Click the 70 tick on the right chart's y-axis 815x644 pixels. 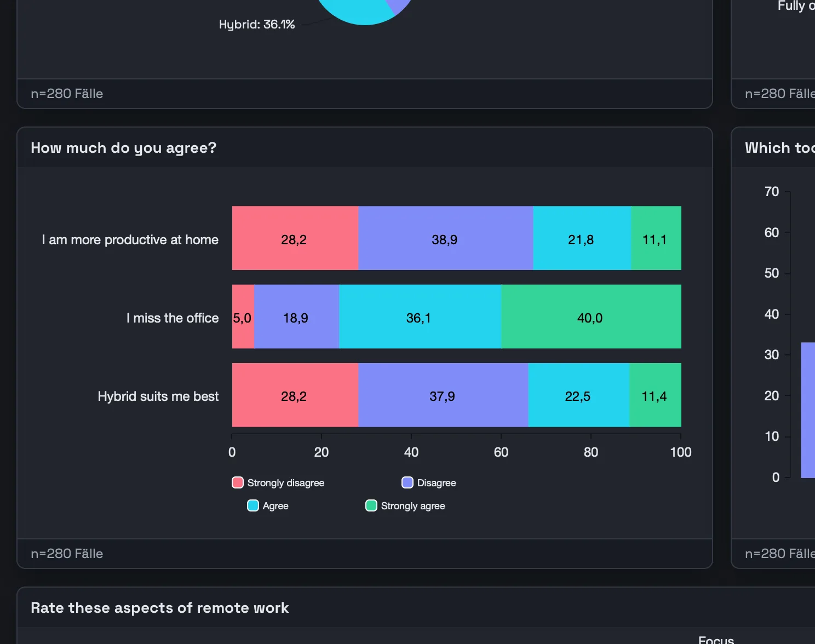click(x=772, y=192)
